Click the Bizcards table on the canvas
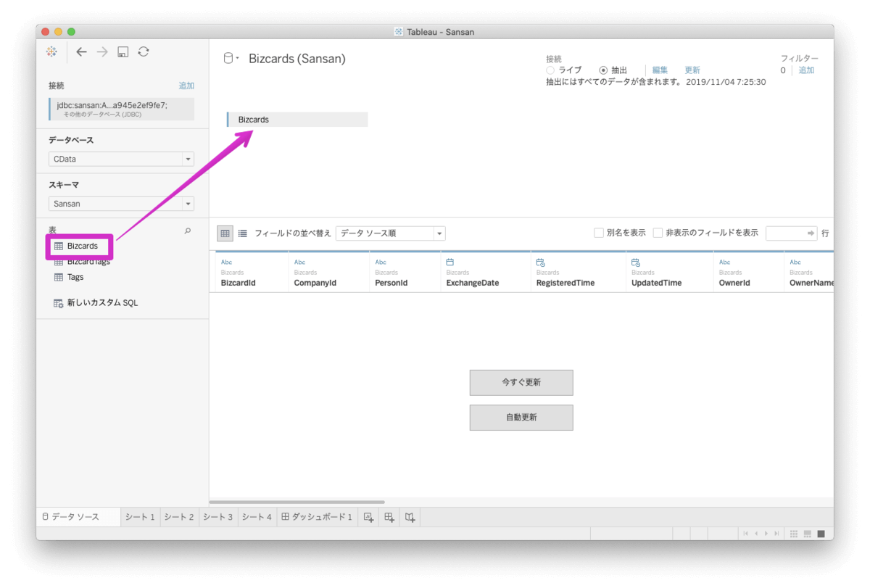The image size is (870, 588). point(297,120)
